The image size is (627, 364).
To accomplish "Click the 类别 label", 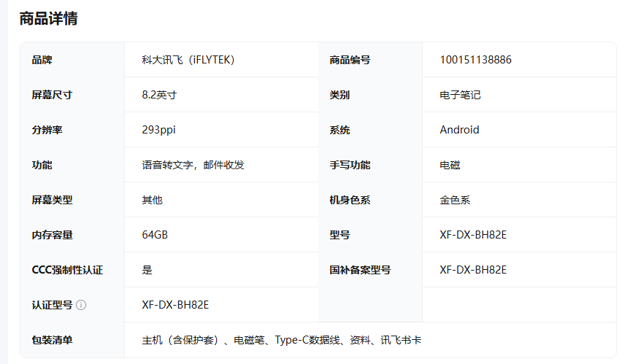I will (x=339, y=95).
